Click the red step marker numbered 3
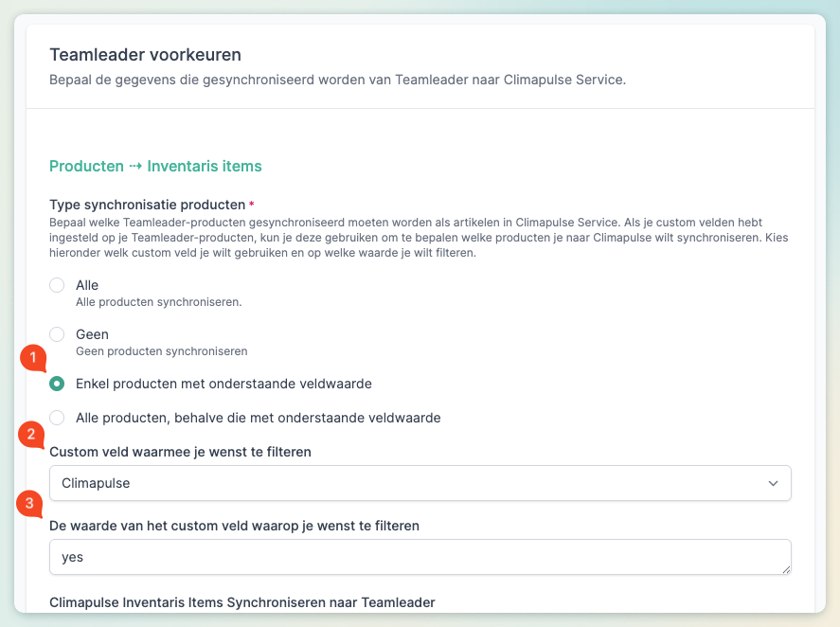This screenshot has width=840, height=627. [x=31, y=503]
